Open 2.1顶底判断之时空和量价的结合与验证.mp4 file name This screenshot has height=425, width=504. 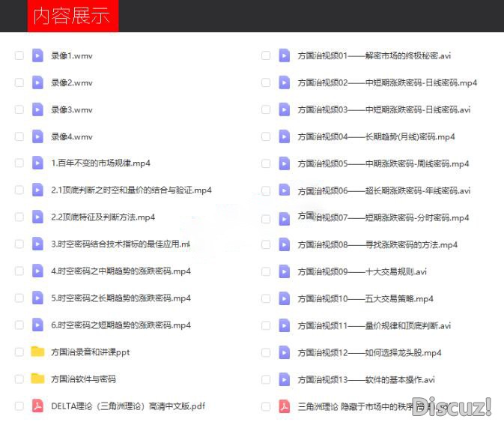131,190
